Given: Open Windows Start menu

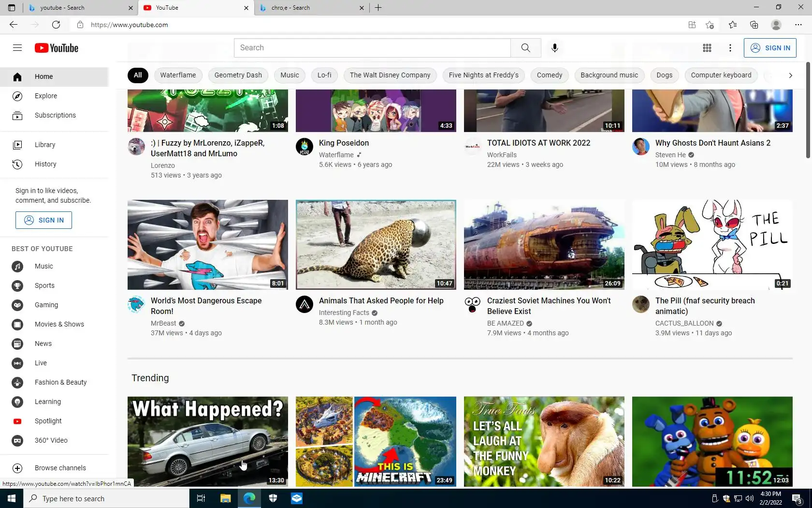Looking at the screenshot, I should [12, 498].
